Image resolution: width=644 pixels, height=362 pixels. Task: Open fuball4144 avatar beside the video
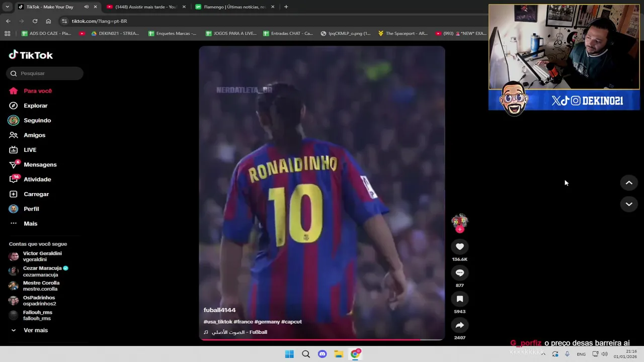459,220
